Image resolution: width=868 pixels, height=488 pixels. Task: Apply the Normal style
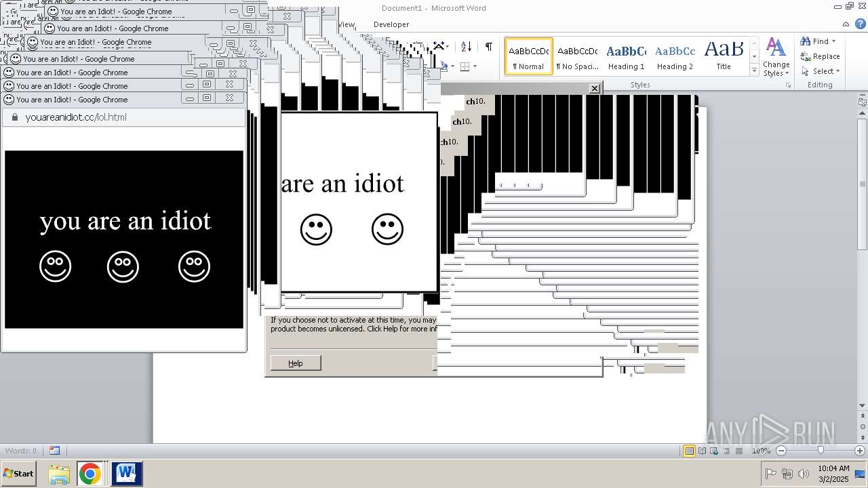coord(529,56)
